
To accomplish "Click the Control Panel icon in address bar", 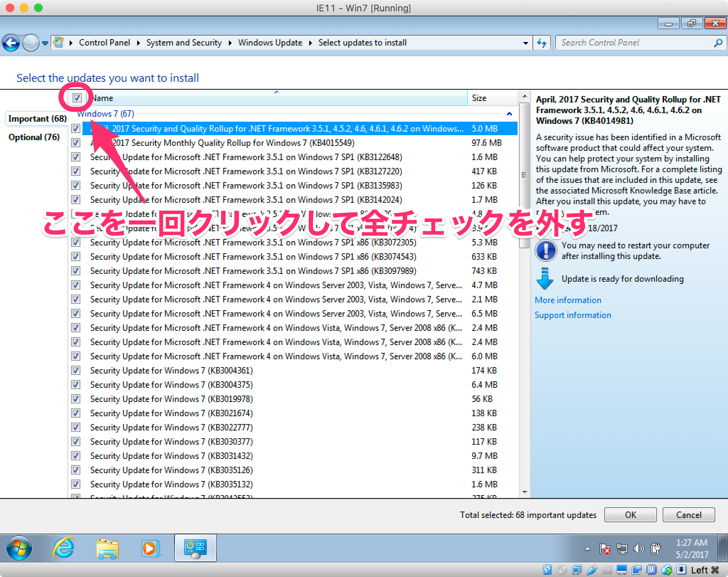I will tap(58, 43).
